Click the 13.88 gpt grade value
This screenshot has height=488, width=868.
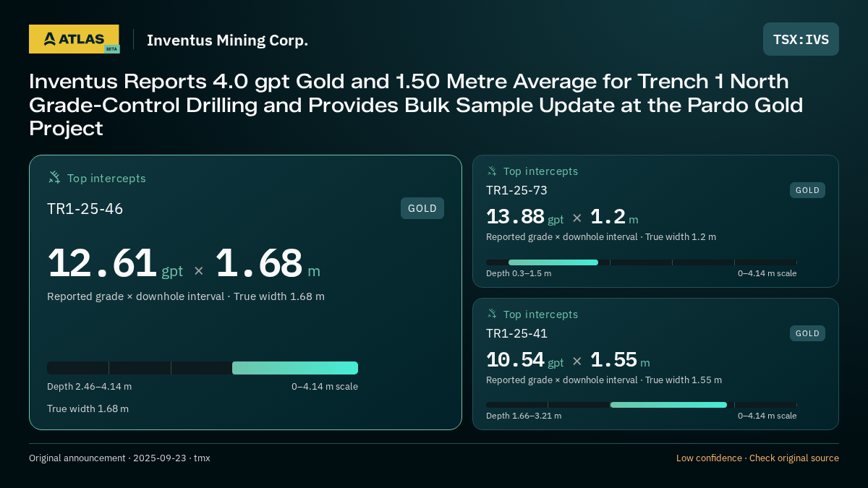[524, 217]
